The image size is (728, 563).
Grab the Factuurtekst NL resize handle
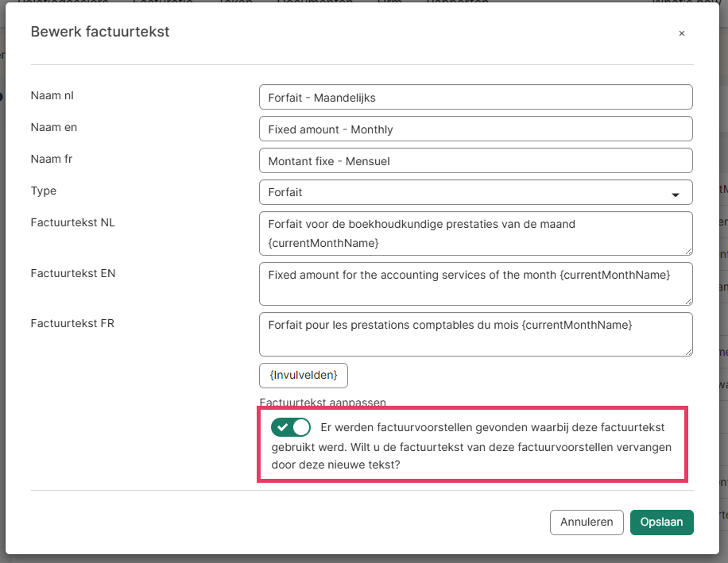point(687,250)
